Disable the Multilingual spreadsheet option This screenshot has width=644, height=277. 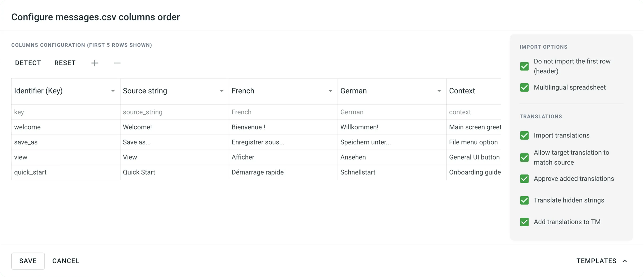[x=525, y=87]
